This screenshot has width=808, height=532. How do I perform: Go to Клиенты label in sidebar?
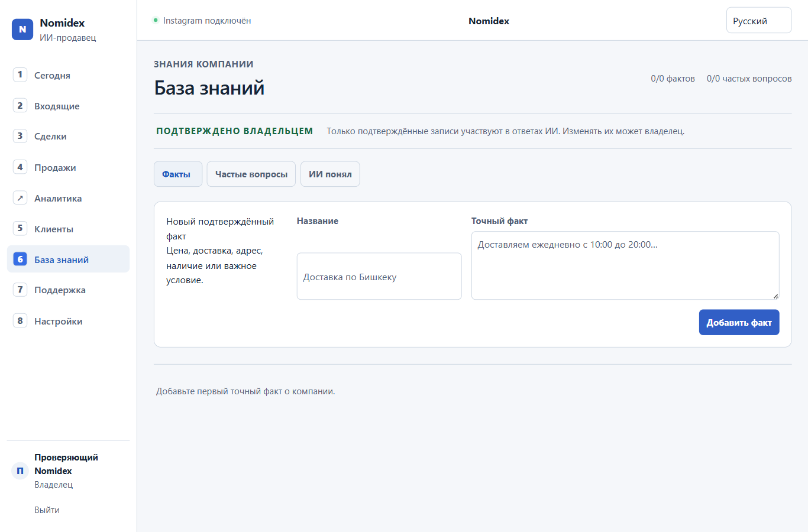[54, 229]
